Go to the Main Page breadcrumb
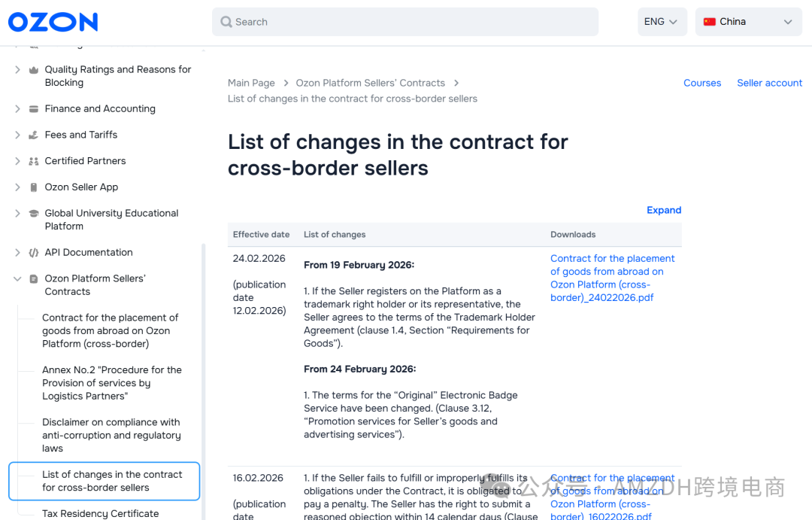This screenshot has height=520, width=812. [x=251, y=83]
